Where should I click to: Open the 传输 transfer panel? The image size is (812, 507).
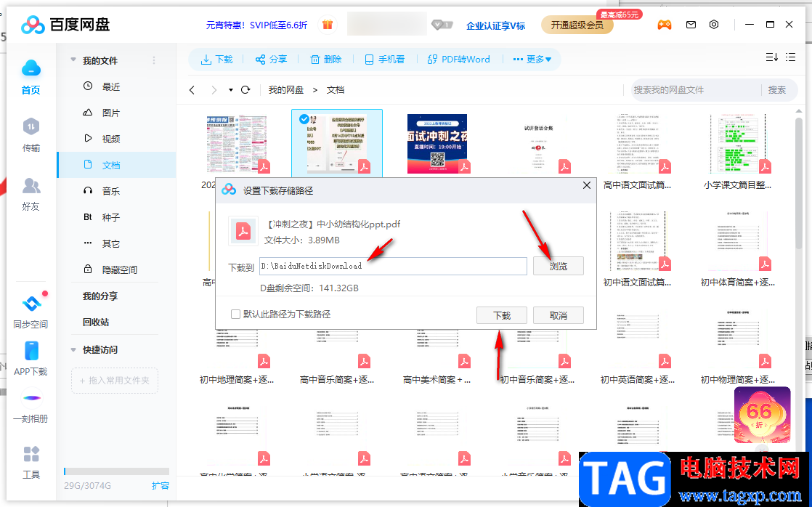[x=31, y=126]
